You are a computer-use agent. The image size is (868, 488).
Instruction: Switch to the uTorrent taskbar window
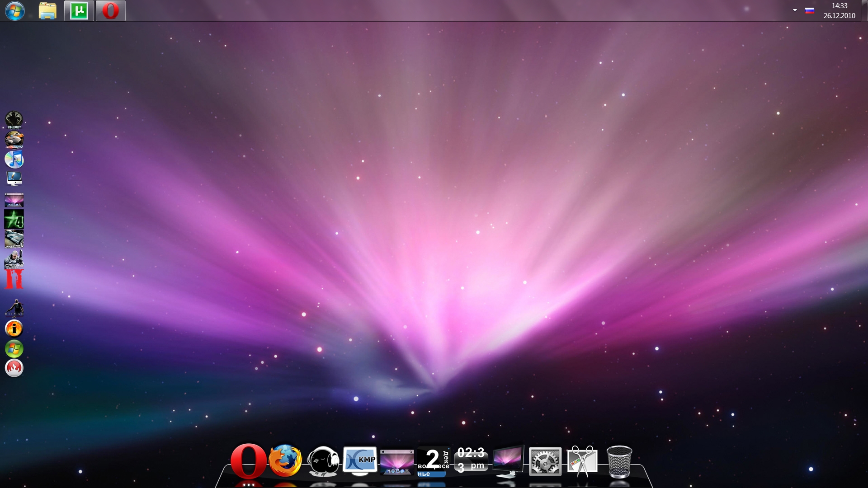(79, 10)
